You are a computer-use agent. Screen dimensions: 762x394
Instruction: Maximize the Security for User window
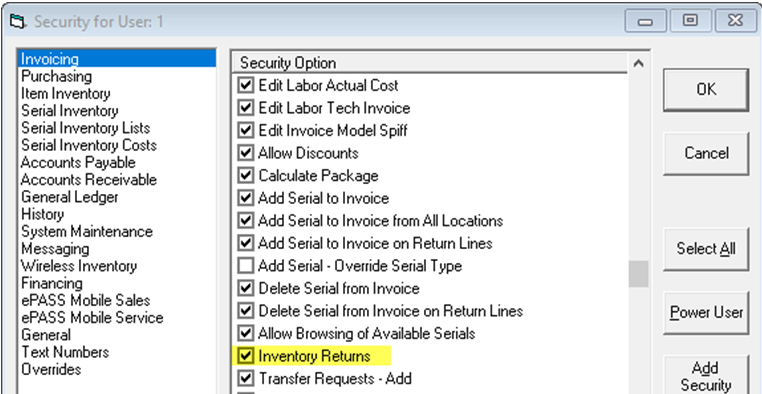(690, 21)
